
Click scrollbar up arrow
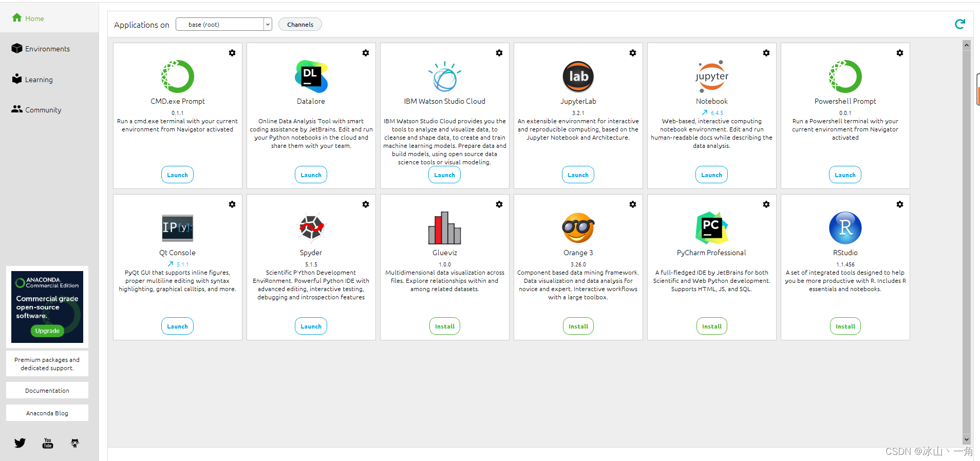coord(967,45)
